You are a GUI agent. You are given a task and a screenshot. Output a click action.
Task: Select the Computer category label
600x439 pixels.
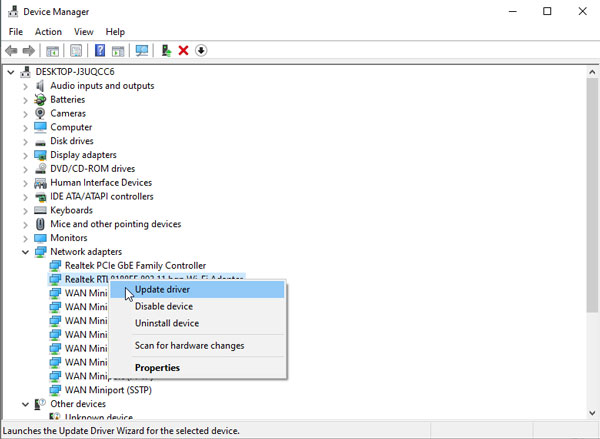(71, 127)
